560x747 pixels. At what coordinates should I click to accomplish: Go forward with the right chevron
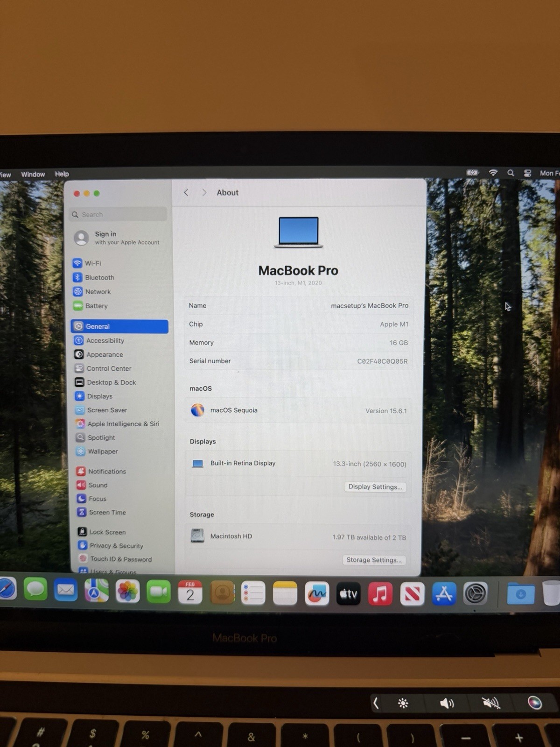[x=204, y=192]
